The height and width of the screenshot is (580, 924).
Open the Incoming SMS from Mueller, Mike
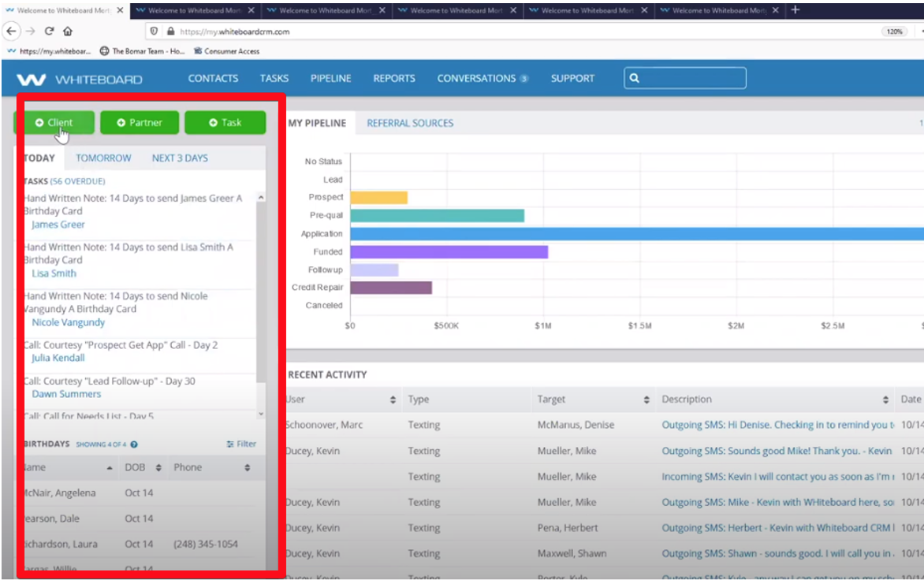point(777,476)
